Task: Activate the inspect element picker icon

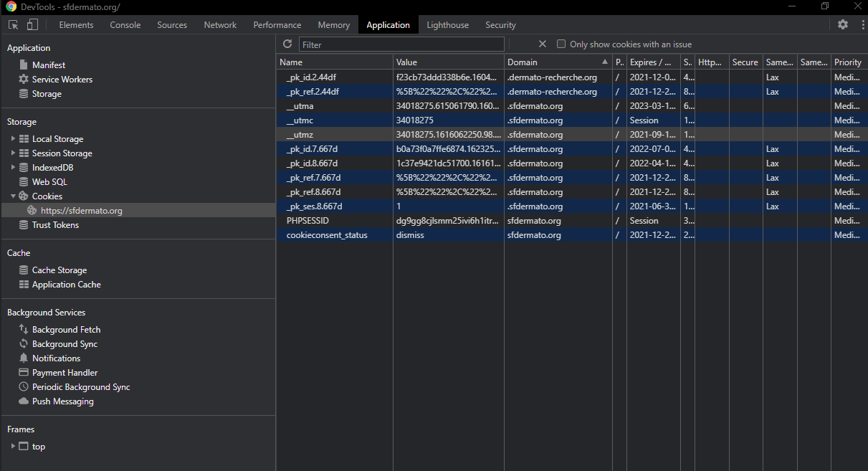Action: coord(13,24)
